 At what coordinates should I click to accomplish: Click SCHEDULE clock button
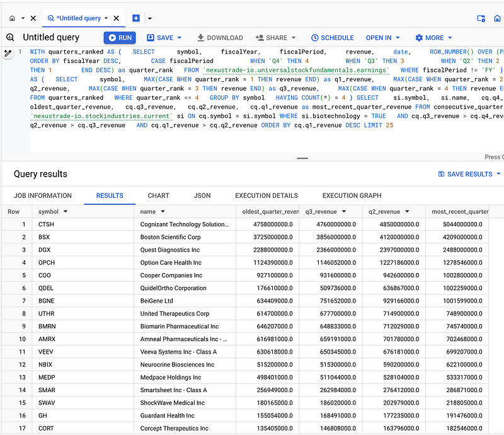(333, 38)
